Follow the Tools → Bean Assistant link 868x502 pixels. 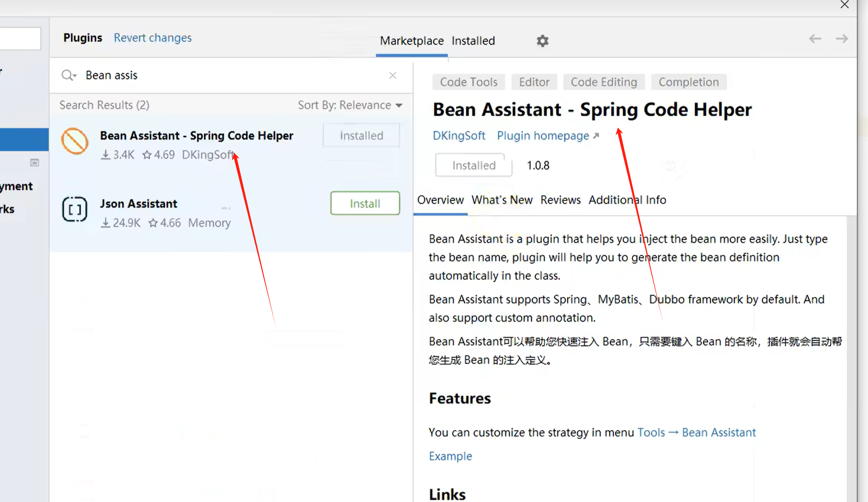697,433
